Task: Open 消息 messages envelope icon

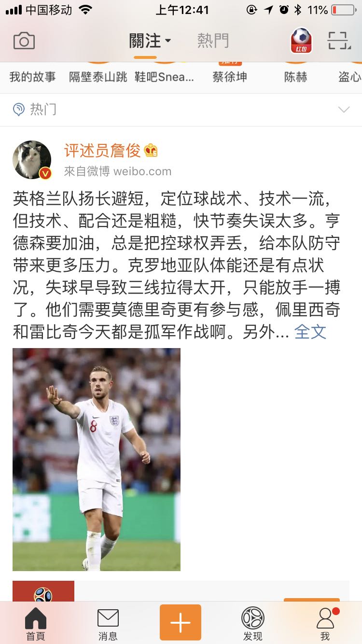Action: pos(108,625)
